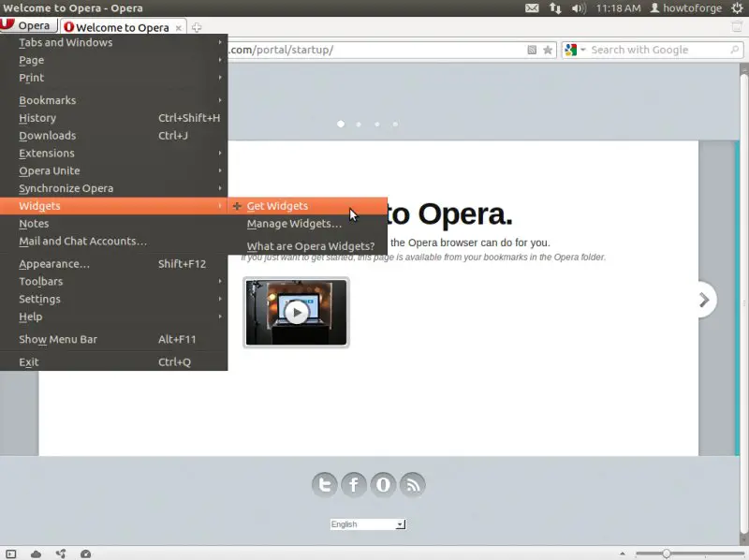Open the power gear system menu
The width and height of the screenshot is (749, 560).
coord(738,8)
